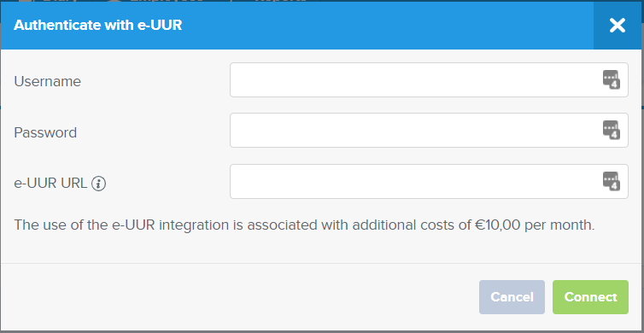
Task: Open password manager icon in Username field
Action: pyautogui.click(x=612, y=79)
